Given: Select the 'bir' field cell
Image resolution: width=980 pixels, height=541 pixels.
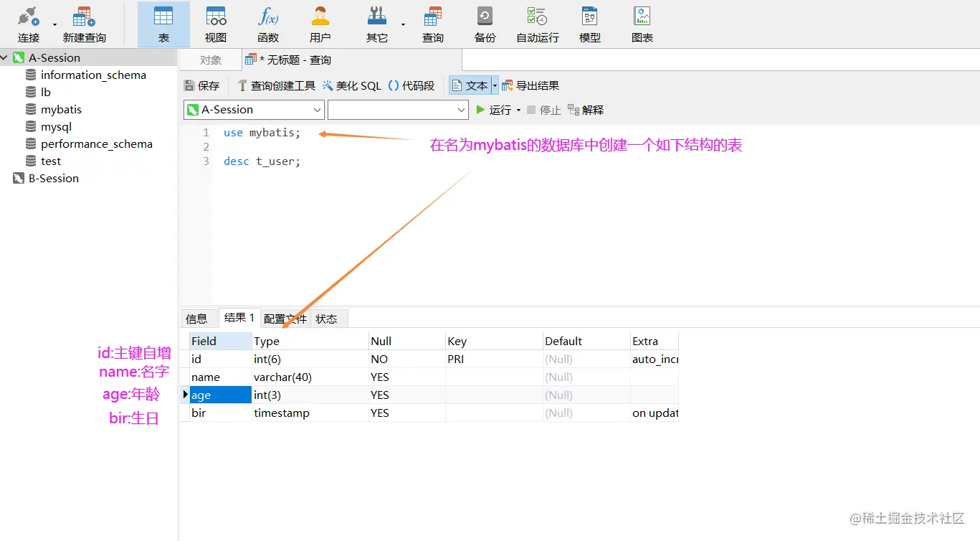Looking at the screenshot, I should pyautogui.click(x=220, y=413).
